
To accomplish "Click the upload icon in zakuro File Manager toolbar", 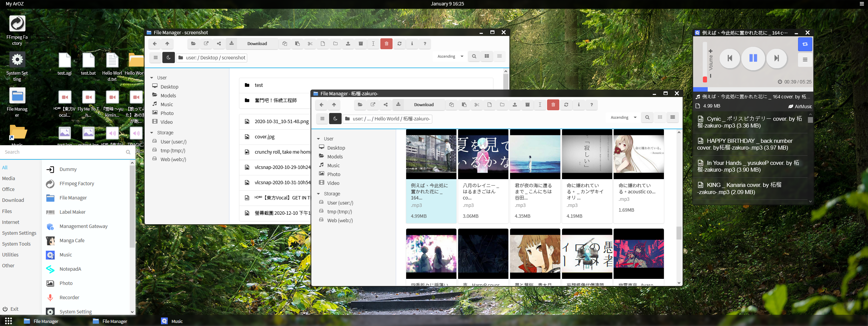I will pos(514,105).
